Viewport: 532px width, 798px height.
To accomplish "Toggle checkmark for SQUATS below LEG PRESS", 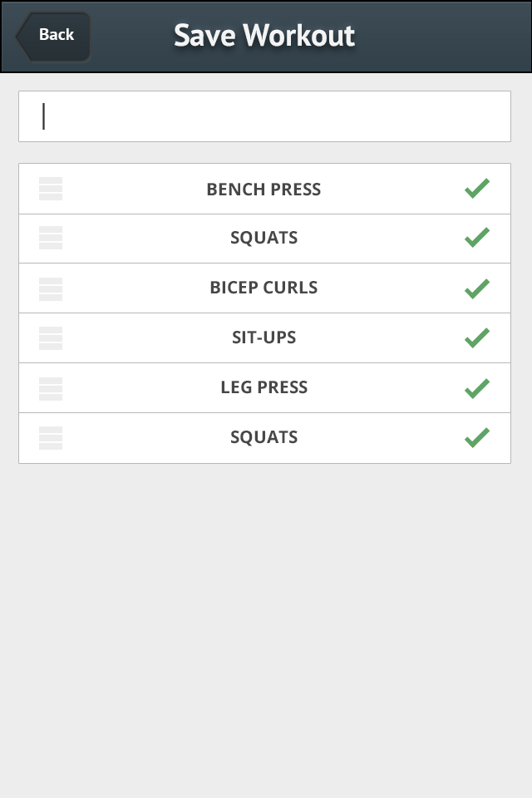I will coord(476,437).
